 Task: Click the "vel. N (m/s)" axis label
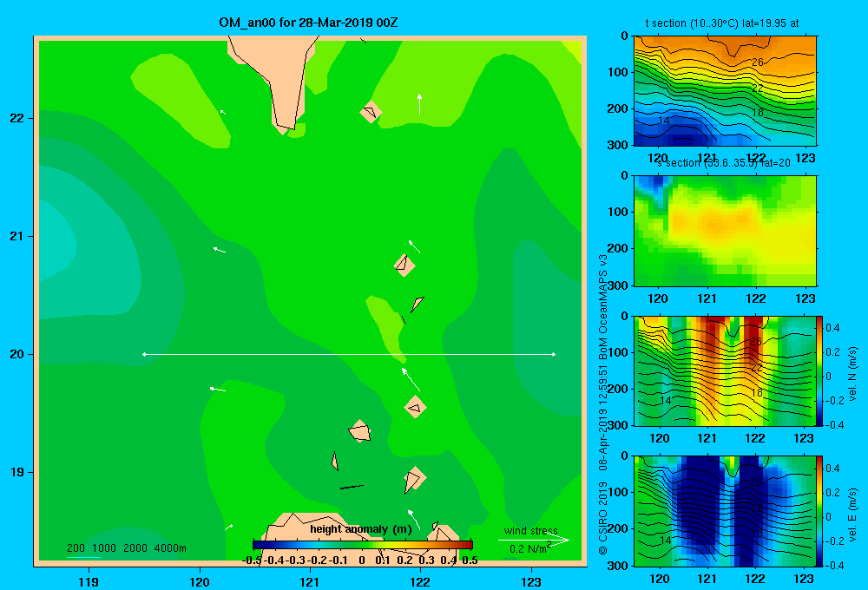(852, 374)
